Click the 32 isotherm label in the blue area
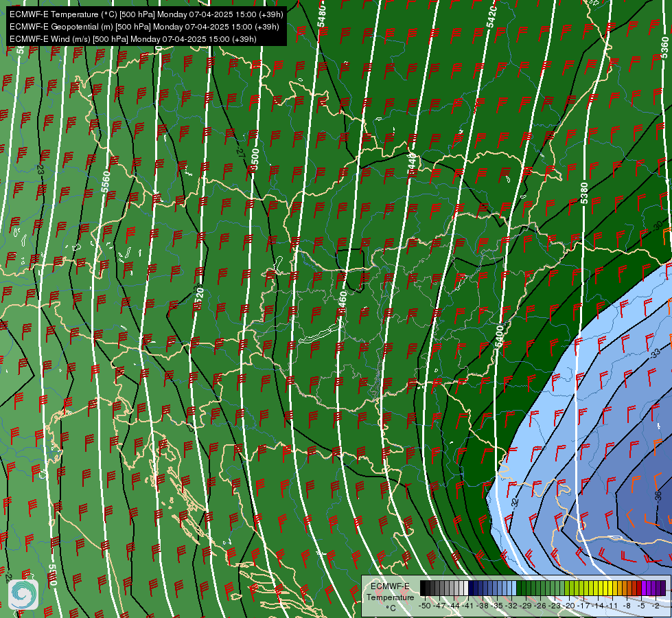Screen dimensions: 672x618 tap(515, 502)
